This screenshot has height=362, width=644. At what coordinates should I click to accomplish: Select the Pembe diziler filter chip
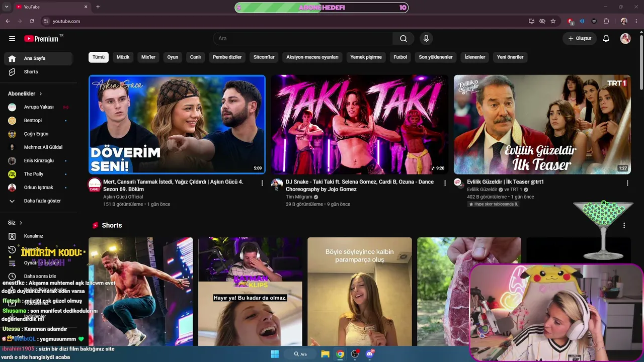(227, 57)
